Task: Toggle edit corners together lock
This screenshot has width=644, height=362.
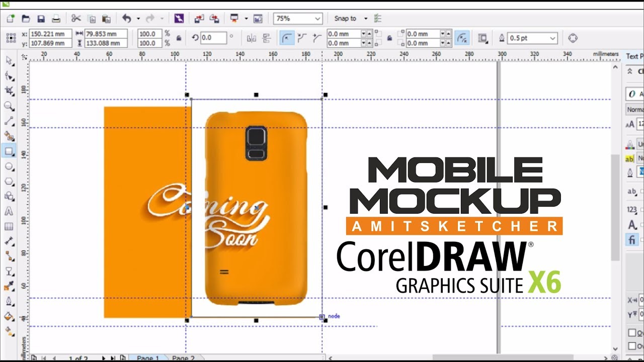Action: click(x=389, y=38)
